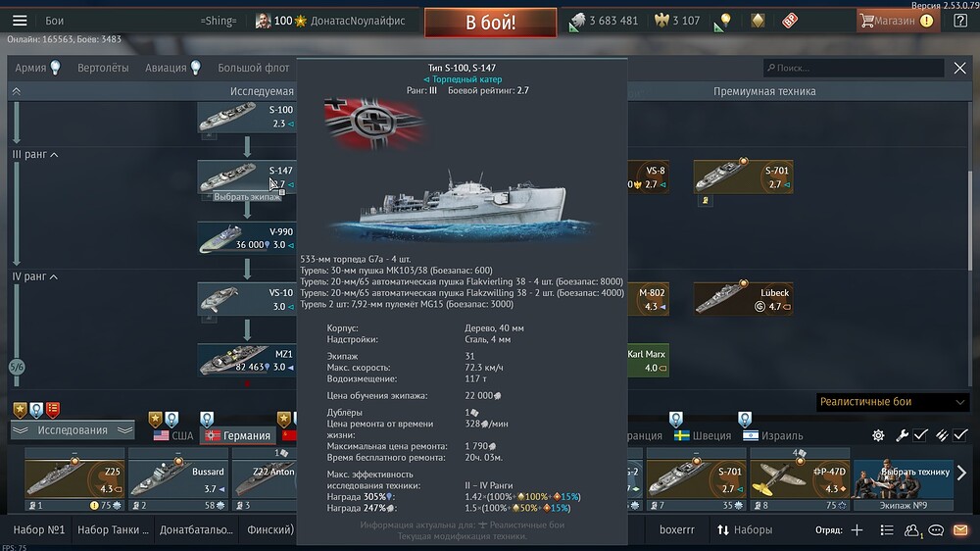Select the Германия nation tab
This screenshot has height=551, width=980.
pyautogui.click(x=237, y=435)
